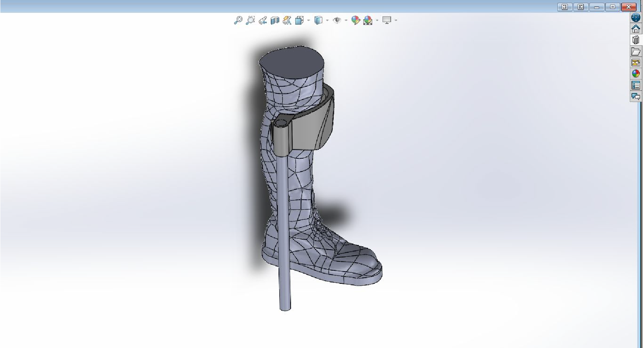Toggle the Hide/Show Items eye icon
The width and height of the screenshot is (644, 348).
(337, 20)
